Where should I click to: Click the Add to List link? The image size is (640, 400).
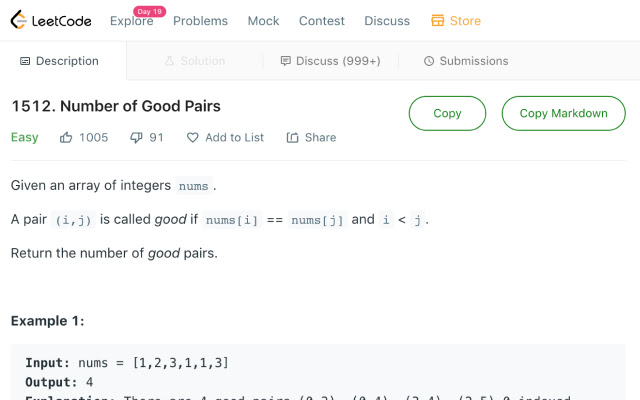pos(234,138)
